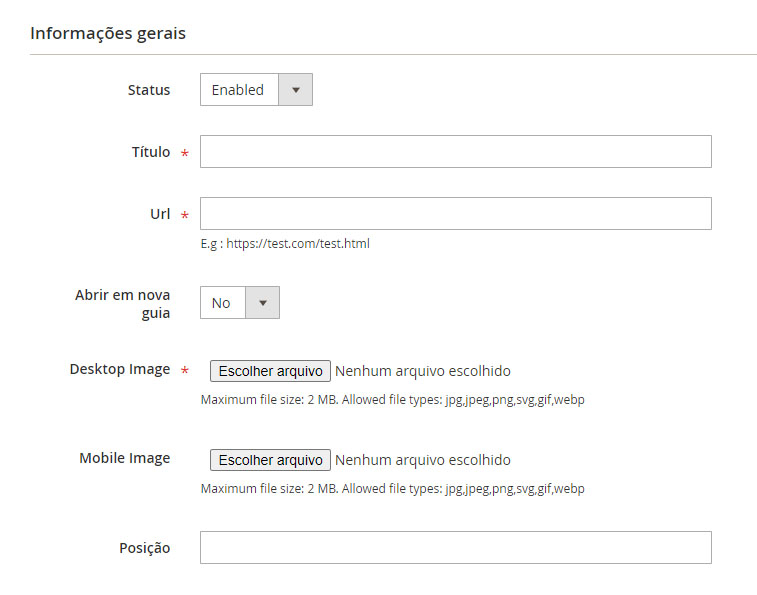Click the Status field label
757x595 pixels.
pyautogui.click(x=149, y=90)
